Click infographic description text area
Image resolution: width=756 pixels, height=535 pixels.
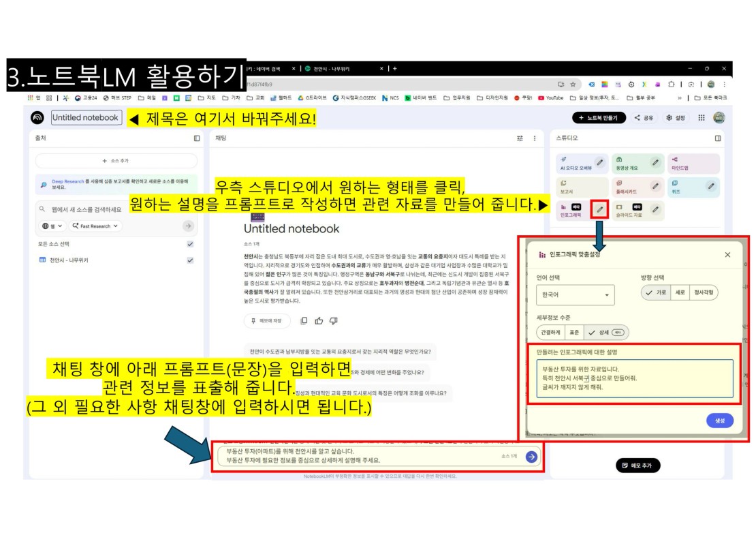[x=635, y=378]
